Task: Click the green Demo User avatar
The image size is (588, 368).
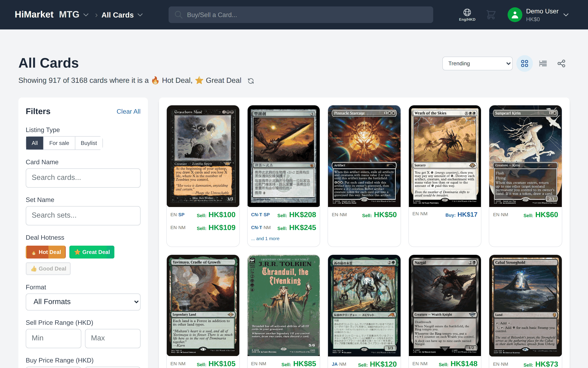Action: 515,15
